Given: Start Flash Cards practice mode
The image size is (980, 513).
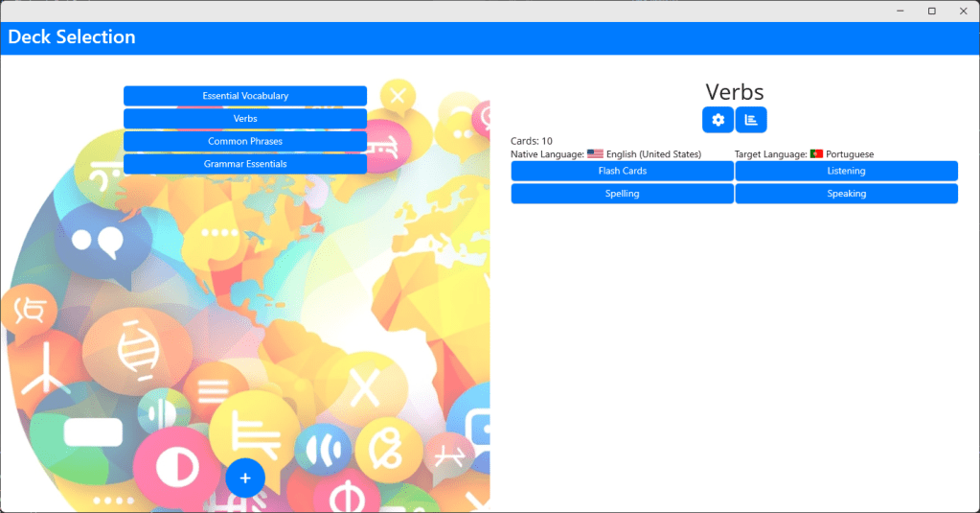Looking at the screenshot, I should pyautogui.click(x=622, y=171).
